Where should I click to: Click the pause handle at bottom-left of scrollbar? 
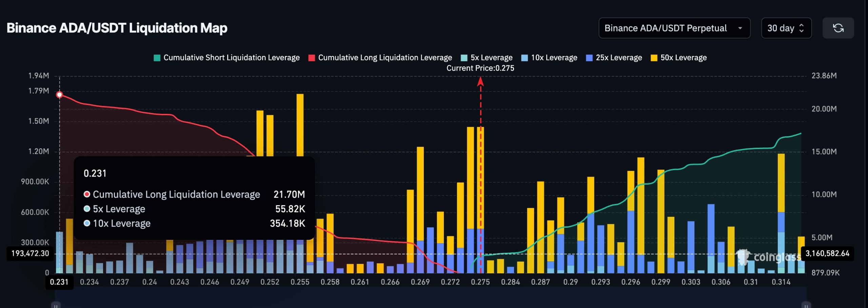(x=55, y=305)
